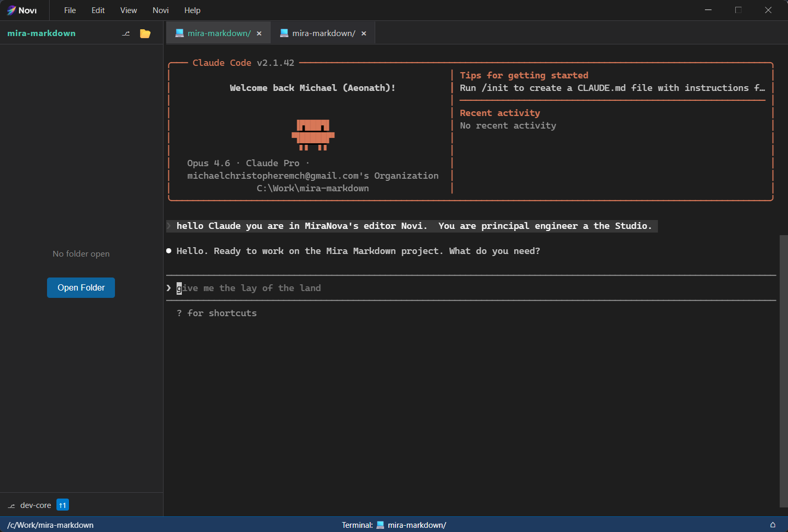Click the blue ↑1 push badge near dev-core

pyautogui.click(x=62, y=505)
